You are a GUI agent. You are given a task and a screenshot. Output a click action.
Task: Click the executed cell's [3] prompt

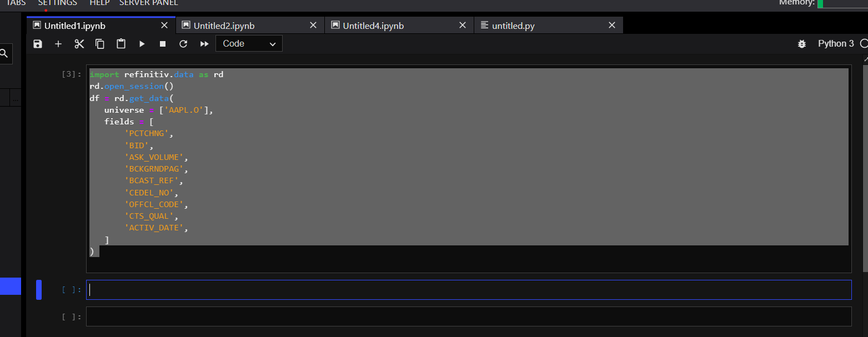(x=72, y=74)
